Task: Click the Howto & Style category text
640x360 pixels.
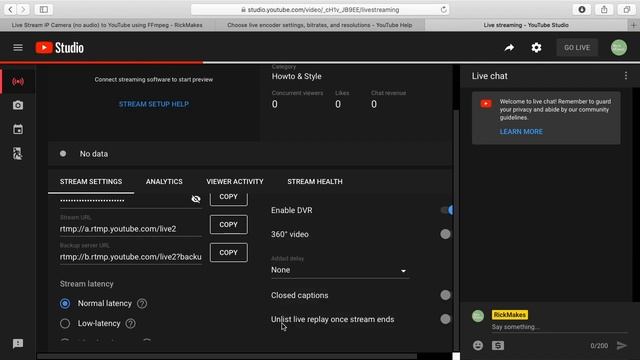Action: (296, 76)
